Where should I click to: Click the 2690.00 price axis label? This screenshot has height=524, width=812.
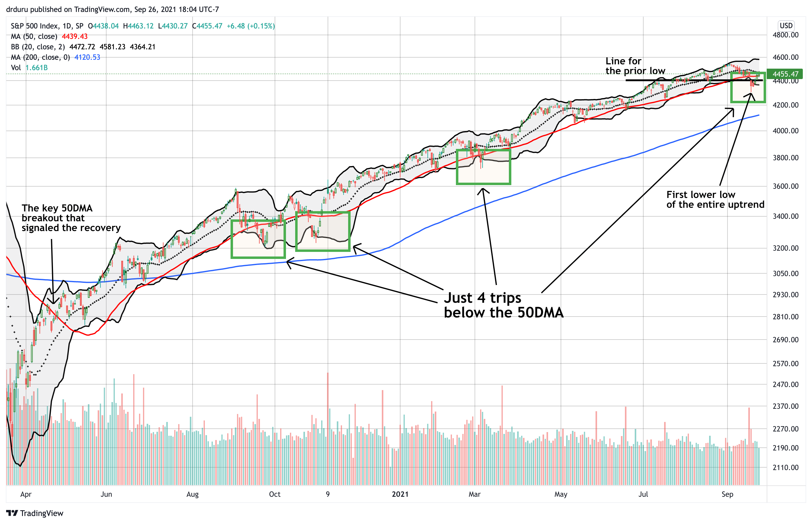785,340
